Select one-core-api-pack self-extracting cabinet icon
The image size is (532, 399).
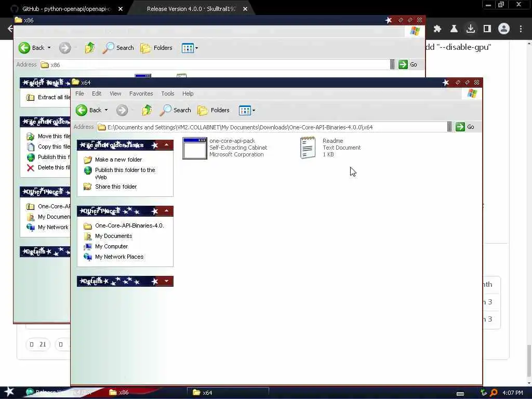coord(194,148)
